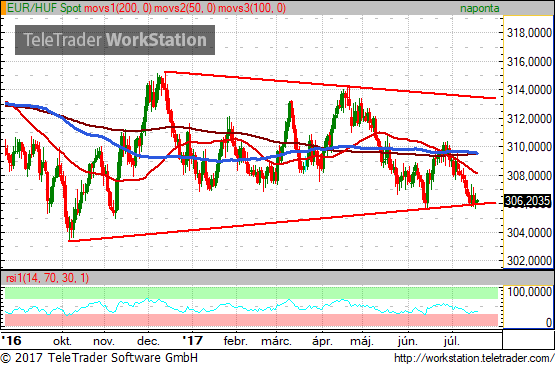
Task: Click the current price tag 306,2035
Action: [527, 201]
